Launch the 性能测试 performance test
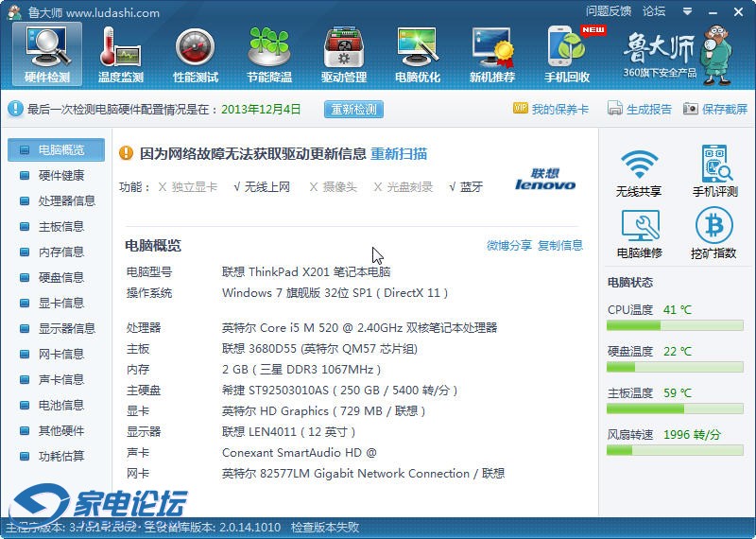This screenshot has height=539, width=756. [x=196, y=54]
